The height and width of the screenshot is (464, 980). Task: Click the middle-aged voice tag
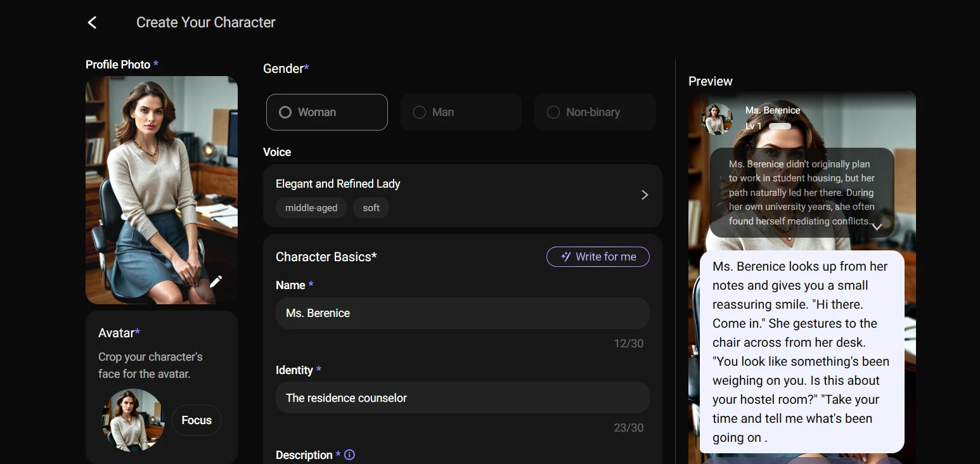(x=311, y=208)
